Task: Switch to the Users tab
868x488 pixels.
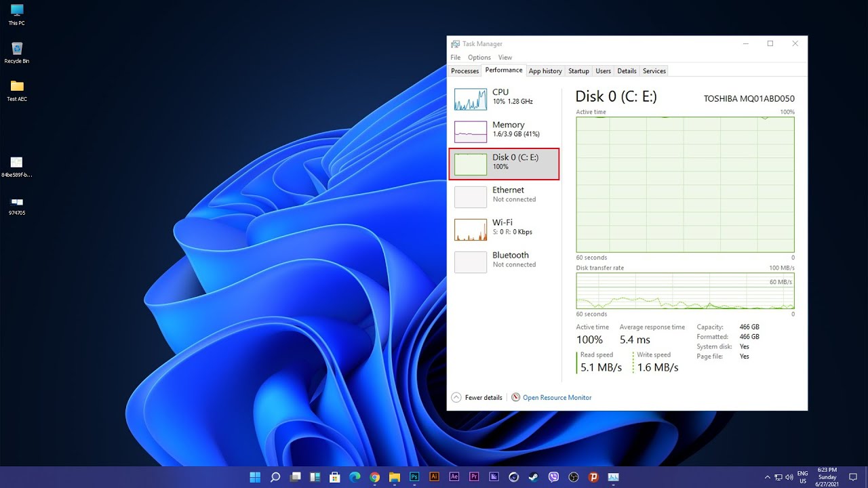Action: click(x=603, y=71)
